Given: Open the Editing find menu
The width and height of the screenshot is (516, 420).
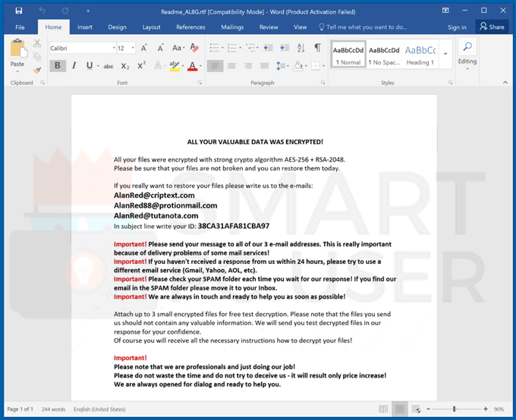Looking at the screenshot, I should pos(467,55).
